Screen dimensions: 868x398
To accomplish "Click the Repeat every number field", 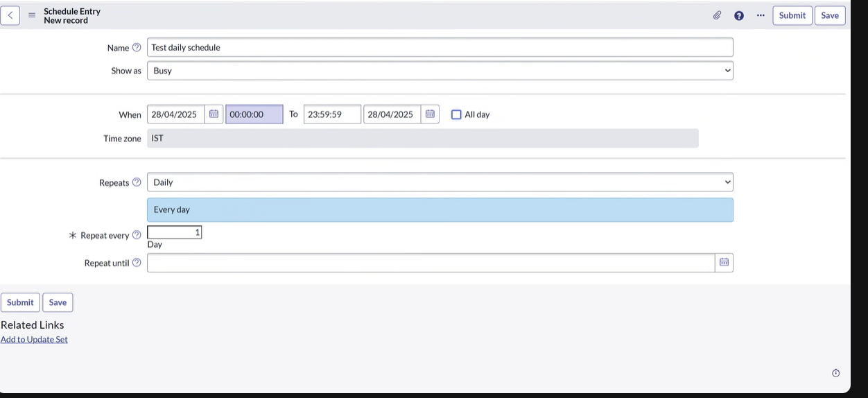I will (174, 232).
